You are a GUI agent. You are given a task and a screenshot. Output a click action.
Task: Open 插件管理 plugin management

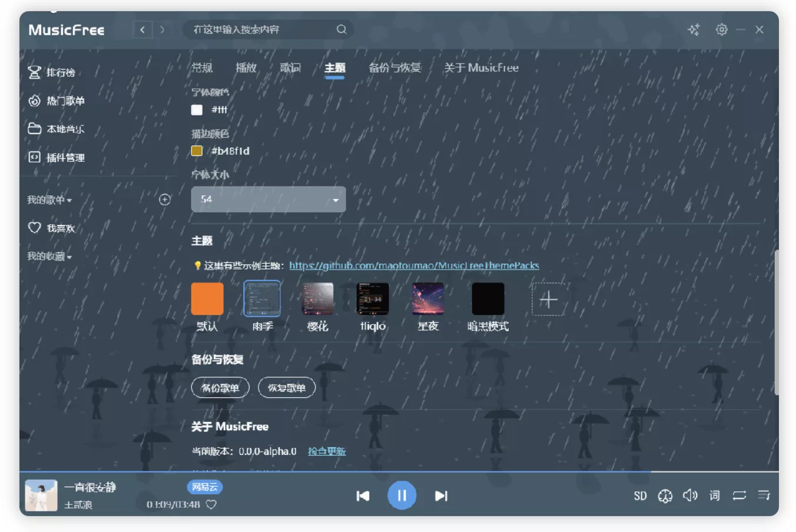click(57, 157)
